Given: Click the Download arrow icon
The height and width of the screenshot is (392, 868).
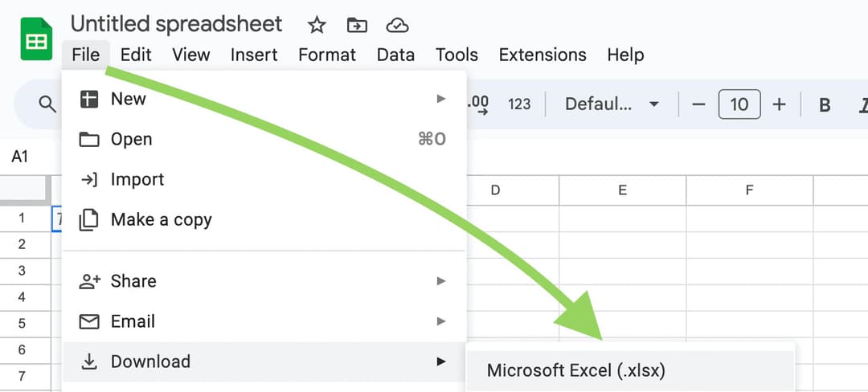Looking at the screenshot, I should 88,361.
